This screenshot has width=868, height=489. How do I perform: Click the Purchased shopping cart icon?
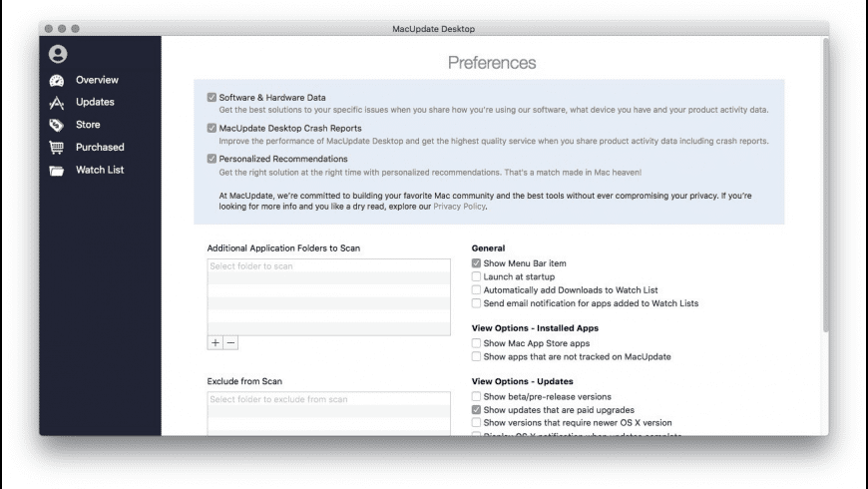57,148
